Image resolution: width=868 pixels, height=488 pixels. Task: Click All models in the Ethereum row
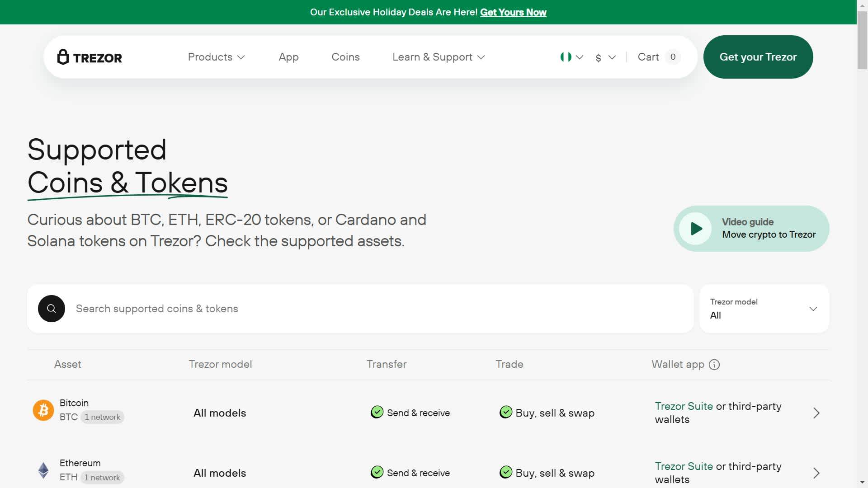tap(220, 473)
